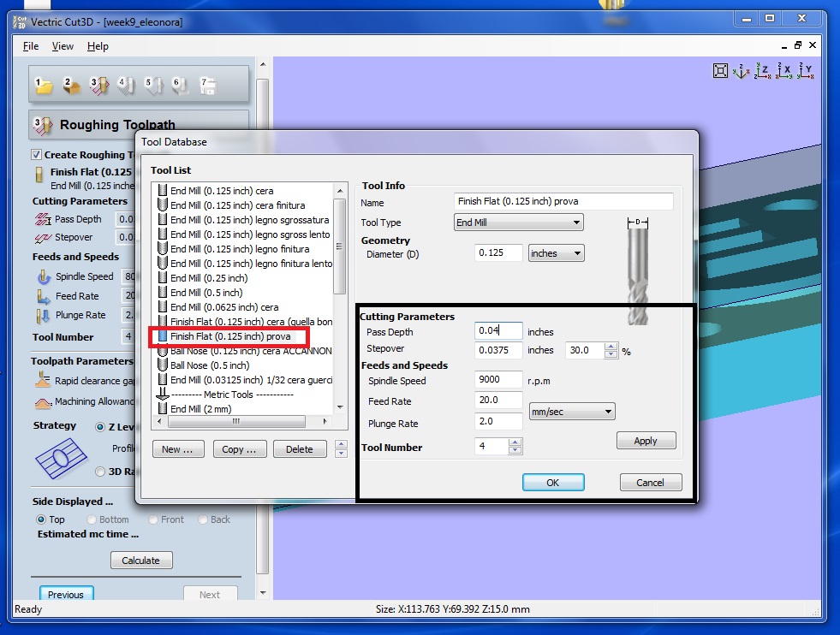Open the Help menu
The width and height of the screenshot is (840, 635).
(x=98, y=46)
